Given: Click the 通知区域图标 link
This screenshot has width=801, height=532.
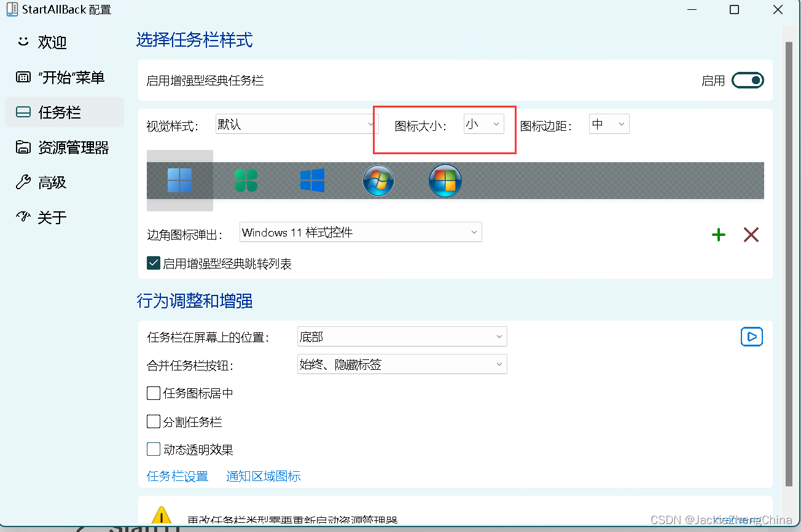Looking at the screenshot, I should pos(263,476).
